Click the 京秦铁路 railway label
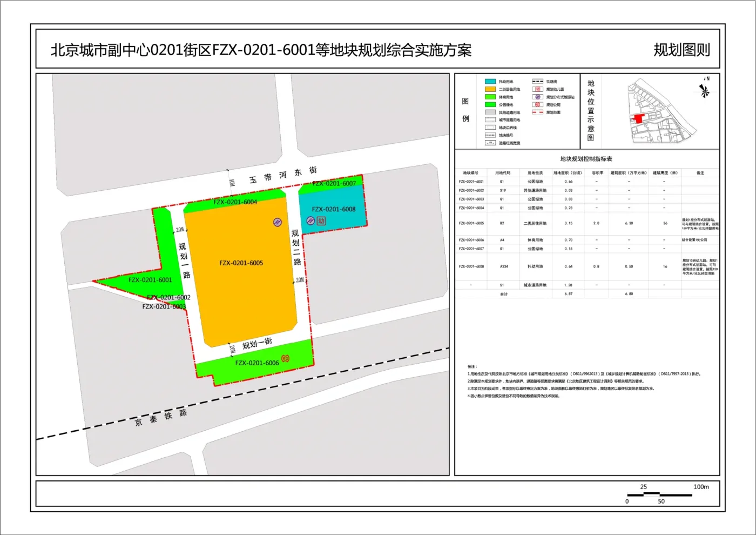Viewport: 756px width, 535px height. 161,417
